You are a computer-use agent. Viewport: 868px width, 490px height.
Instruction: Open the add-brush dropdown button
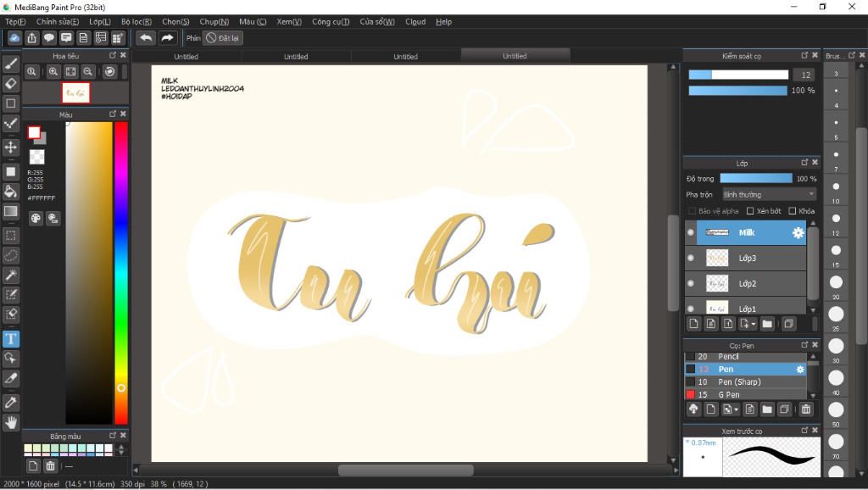(730, 409)
